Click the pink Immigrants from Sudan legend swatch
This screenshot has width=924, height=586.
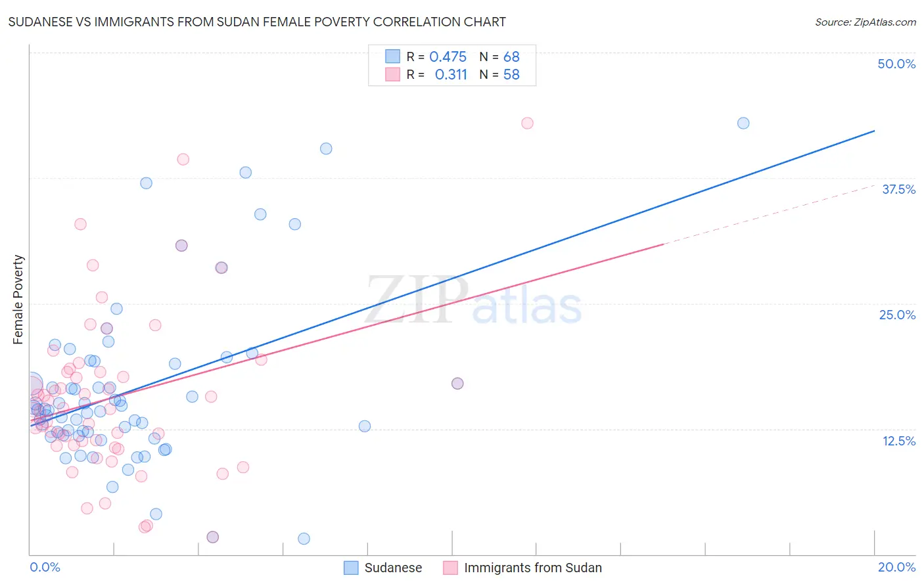coord(450,568)
